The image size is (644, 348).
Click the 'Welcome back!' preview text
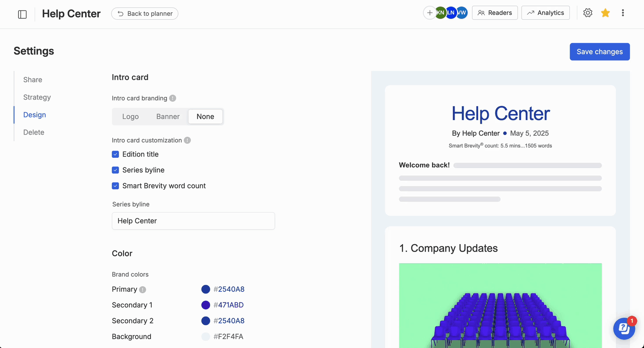coord(424,165)
